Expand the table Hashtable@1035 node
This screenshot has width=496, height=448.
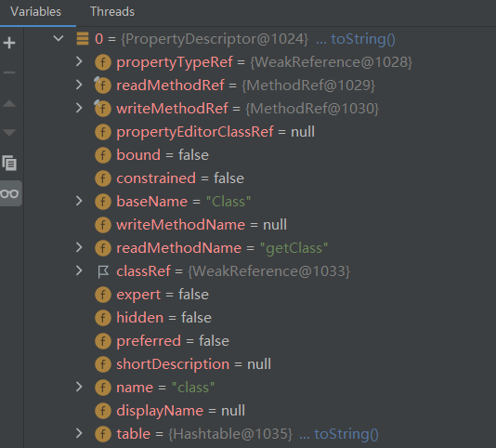(79, 433)
